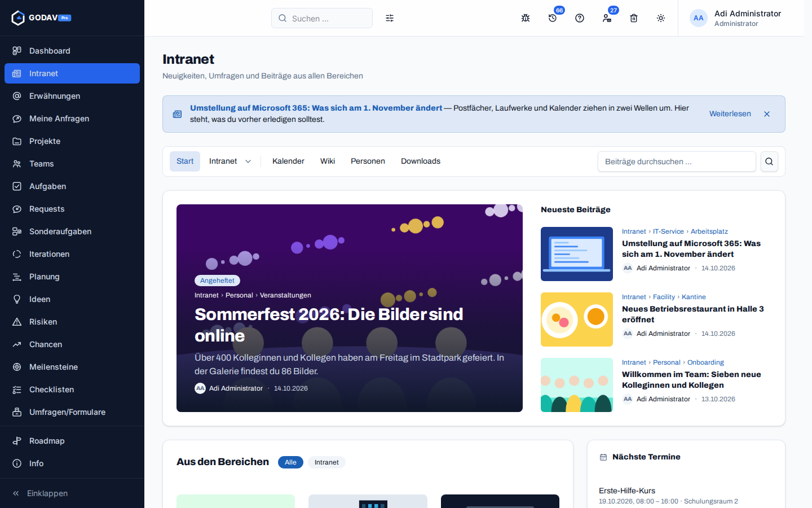Switch to the Wiki tab
812x508 pixels.
[328, 161]
